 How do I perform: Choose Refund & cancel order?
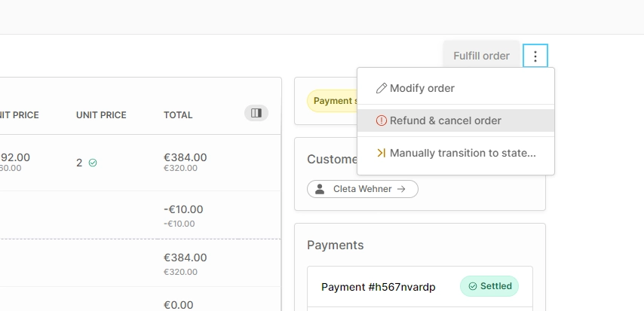[445, 120]
